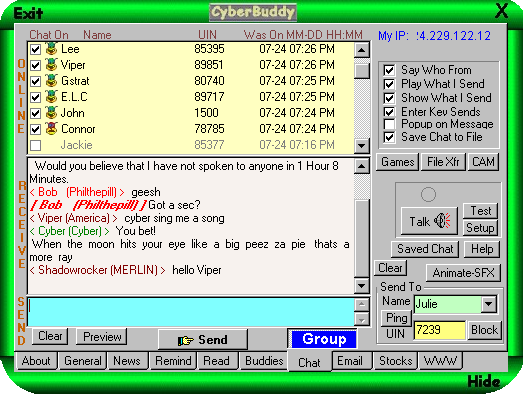The image size is (523, 394).
Task: Open voice Setup
Action: (x=480, y=228)
